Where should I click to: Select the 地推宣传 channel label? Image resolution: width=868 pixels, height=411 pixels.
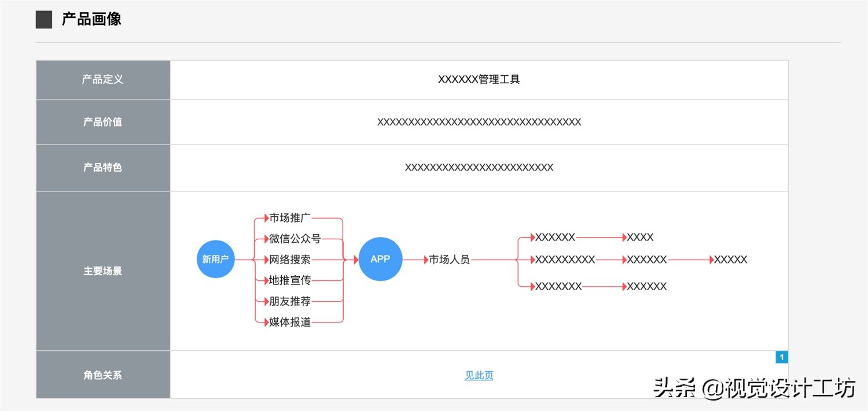coord(288,280)
